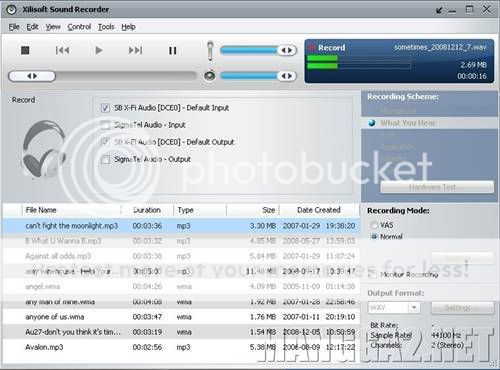Click the Hardware Test button
Viewport: 500px width, 370px height.
(x=437, y=187)
